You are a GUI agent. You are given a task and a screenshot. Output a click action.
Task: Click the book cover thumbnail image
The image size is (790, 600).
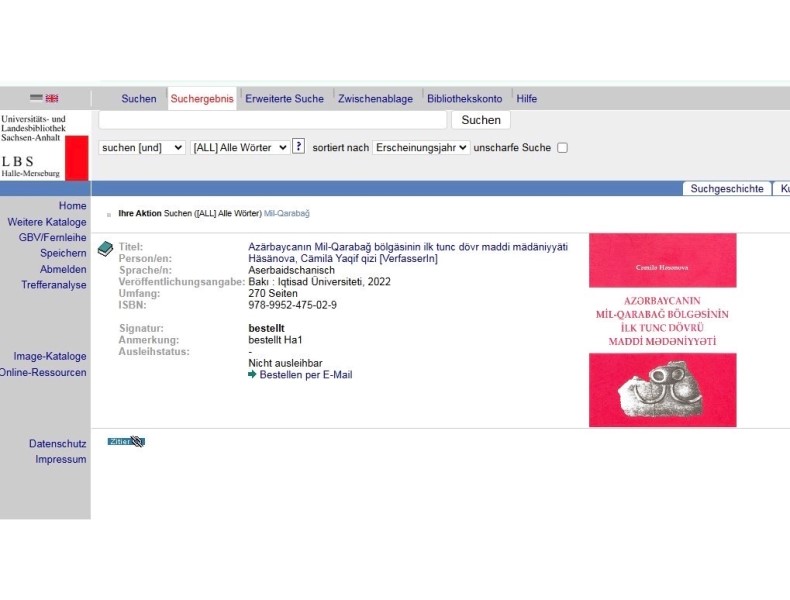662,330
